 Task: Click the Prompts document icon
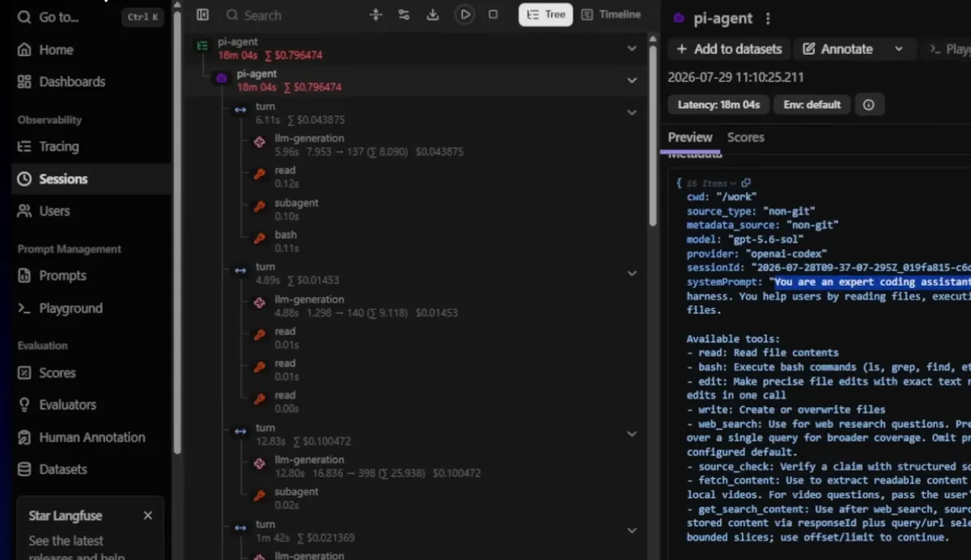pos(24,276)
